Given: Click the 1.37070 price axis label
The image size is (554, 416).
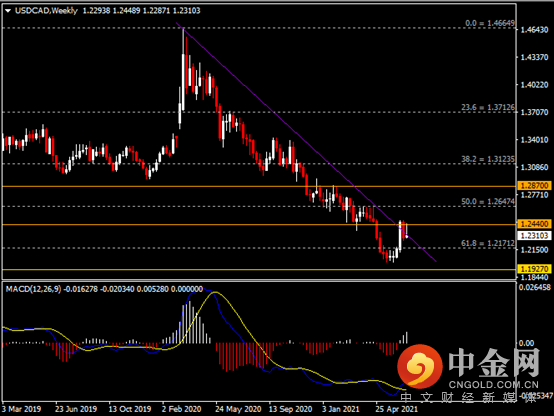Looking at the screenshot, I should coord(535,112).
